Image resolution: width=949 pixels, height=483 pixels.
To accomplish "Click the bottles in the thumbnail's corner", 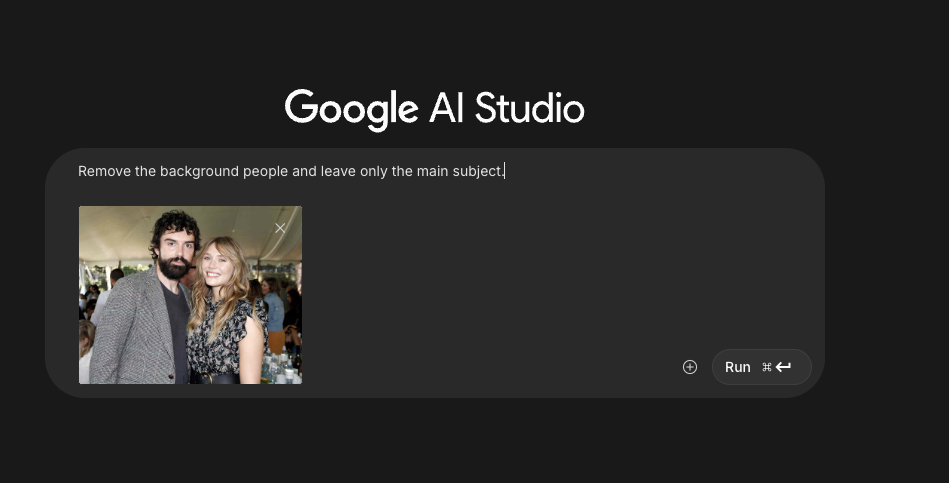I will click(283, 366).
